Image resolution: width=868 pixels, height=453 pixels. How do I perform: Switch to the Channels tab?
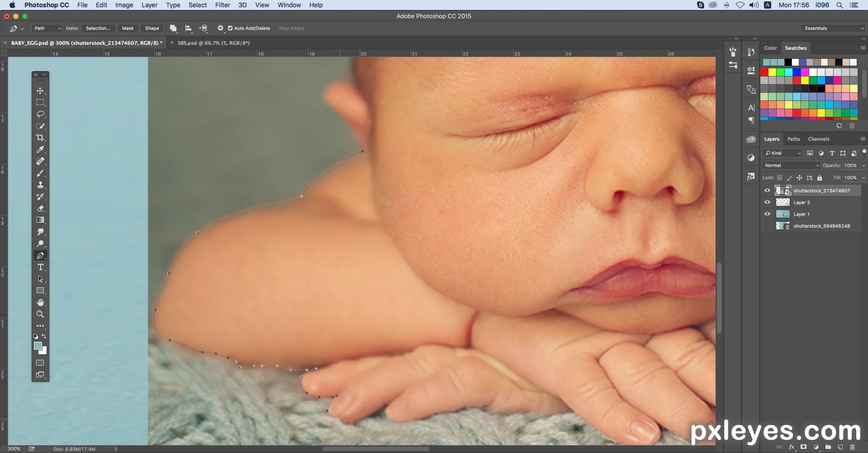(819, 139)
